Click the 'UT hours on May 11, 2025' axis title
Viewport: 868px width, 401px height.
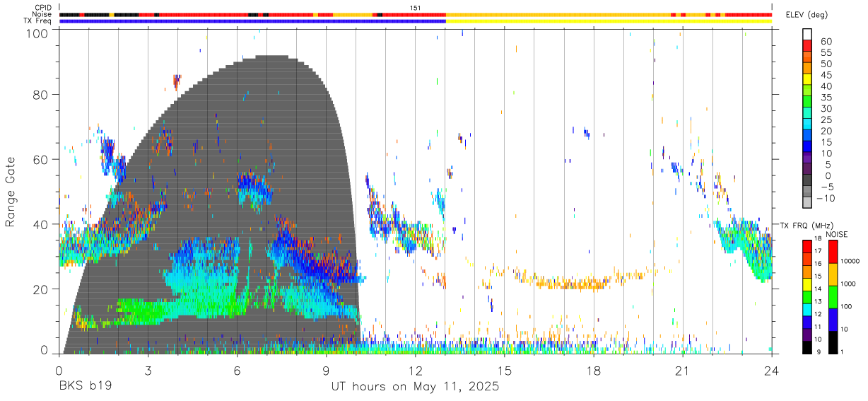tap(416, 387)
